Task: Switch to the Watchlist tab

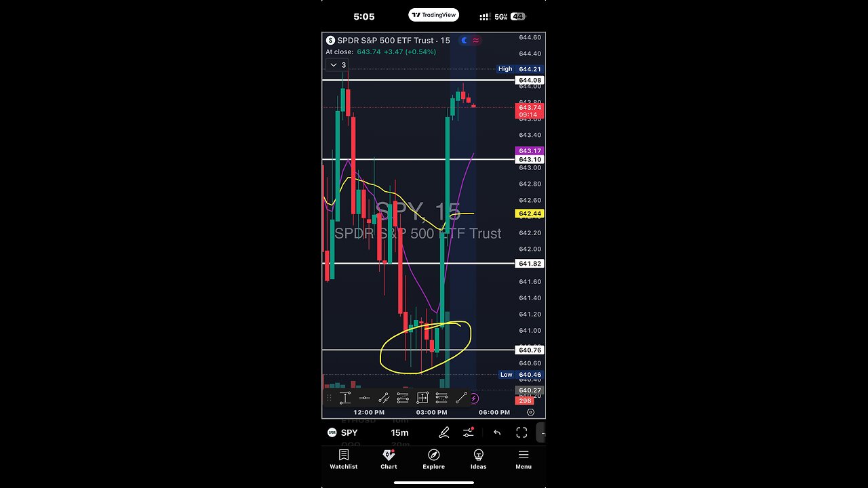Action: [x=344, y=460]
